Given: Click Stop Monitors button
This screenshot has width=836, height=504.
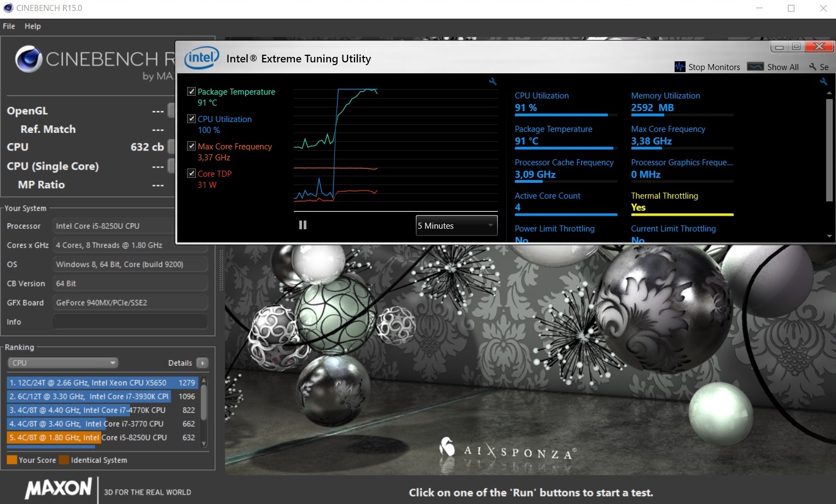Looking at the screenshot, I should click(x=707, y=67).
